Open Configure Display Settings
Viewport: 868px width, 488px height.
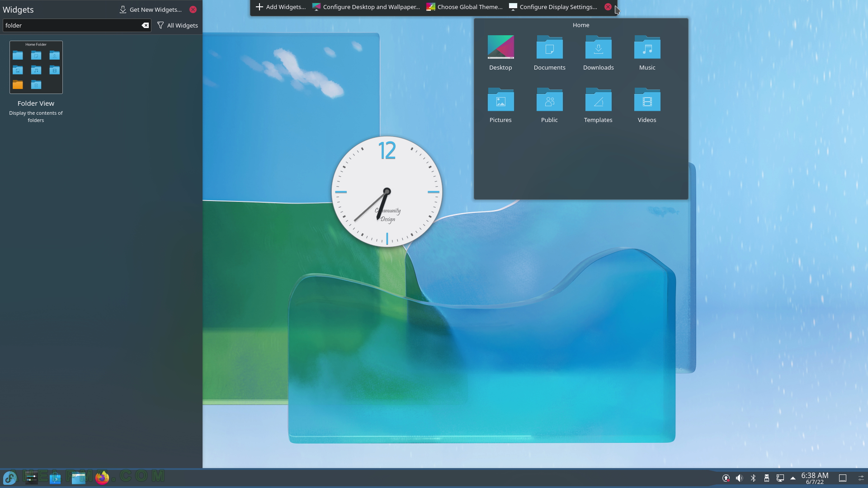point(553,7)
